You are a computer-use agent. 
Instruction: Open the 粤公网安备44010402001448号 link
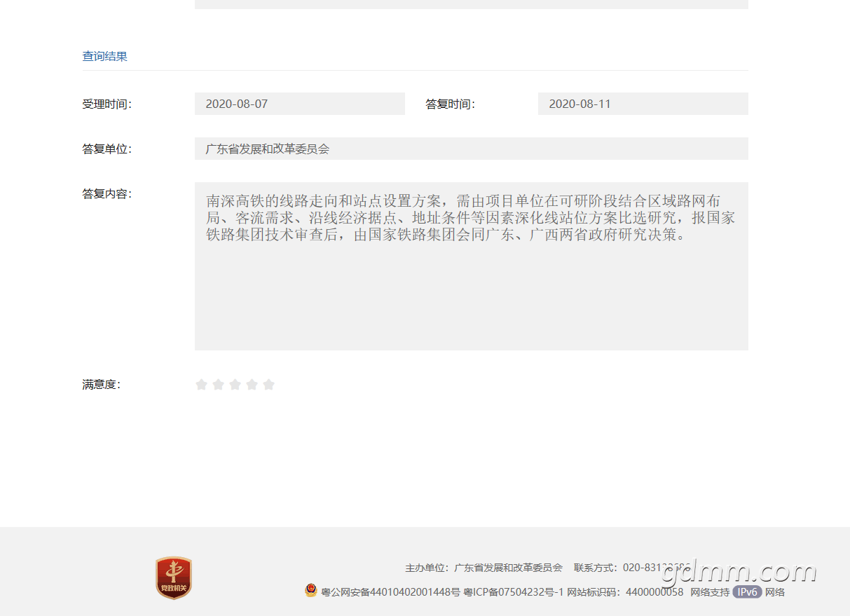pos(390,592)
